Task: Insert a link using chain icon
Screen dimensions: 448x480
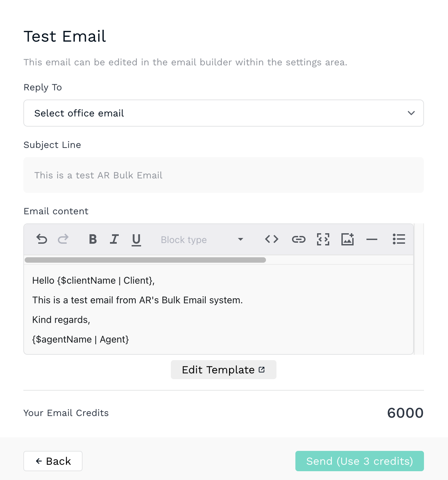Action: [x=299, y=240]
